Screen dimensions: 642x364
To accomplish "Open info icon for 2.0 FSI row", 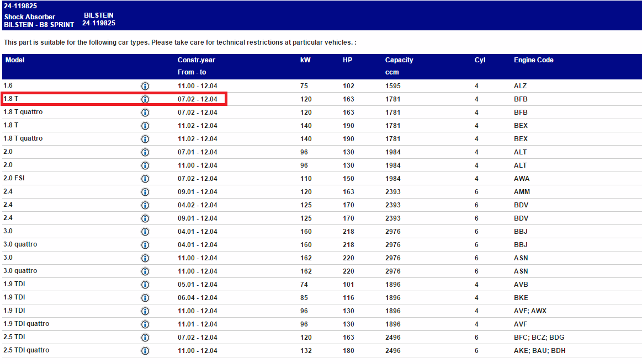I will [x=145, y=179].
